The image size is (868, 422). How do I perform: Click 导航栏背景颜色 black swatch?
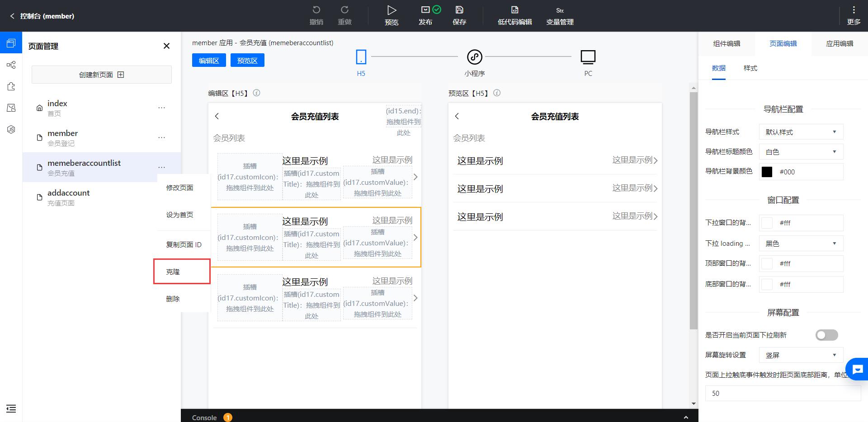(767, 172)
